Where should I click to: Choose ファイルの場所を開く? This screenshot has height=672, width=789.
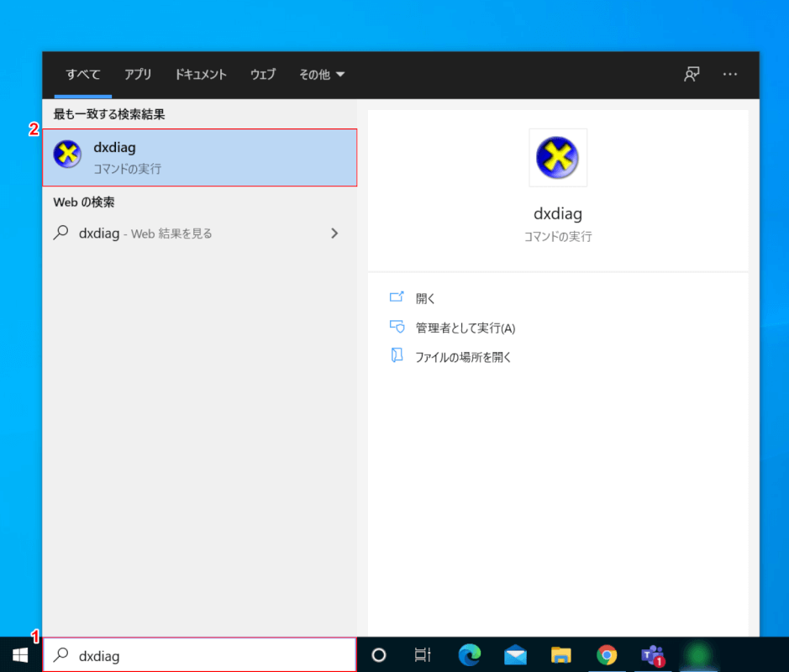tap(463, 357)
